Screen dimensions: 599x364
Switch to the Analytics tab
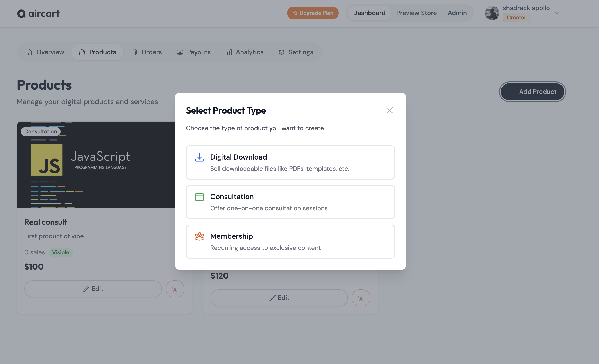(244, 52)
